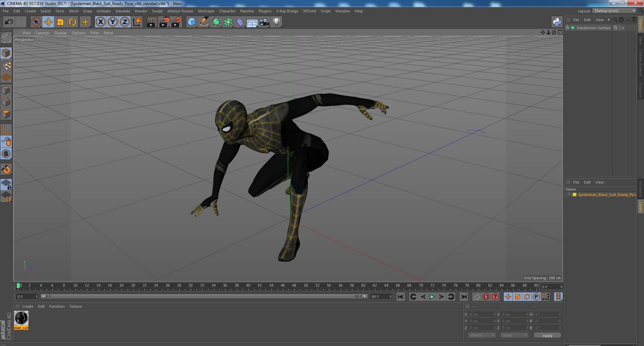Image resolution: width=644 pixels, height=346 pixels.
Task: Toggle Z axis lock
Action: [125, 22]
